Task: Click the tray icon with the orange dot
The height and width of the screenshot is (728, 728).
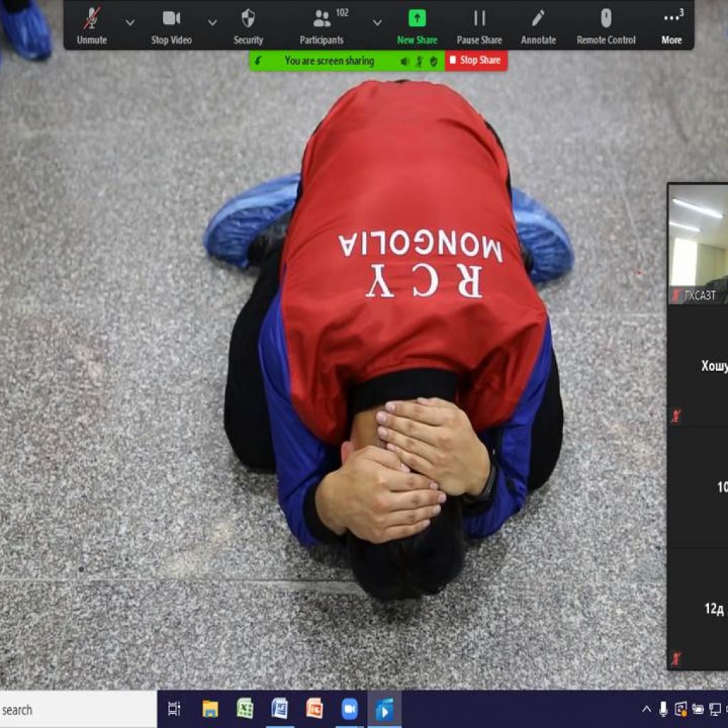Action: [681, 709]
